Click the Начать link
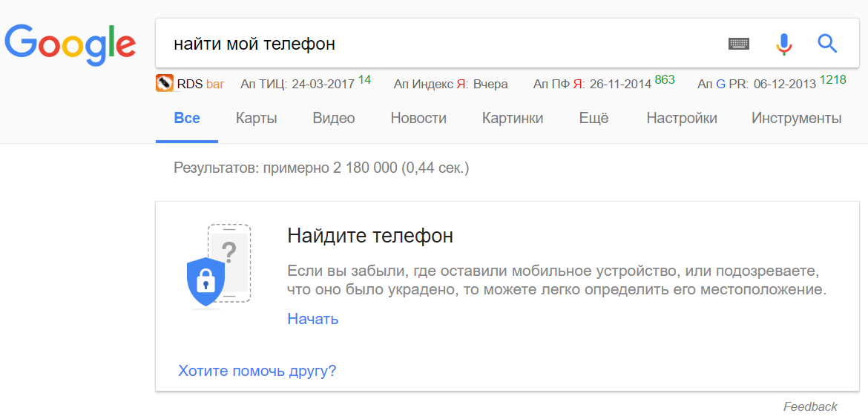This screenshot has height=419, width=868. [313, 319]
